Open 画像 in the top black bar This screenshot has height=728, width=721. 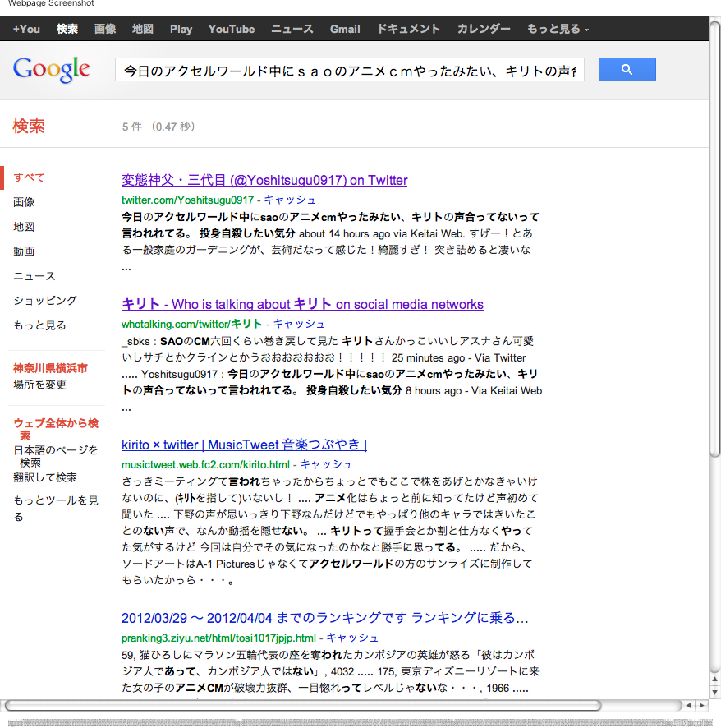105,29
